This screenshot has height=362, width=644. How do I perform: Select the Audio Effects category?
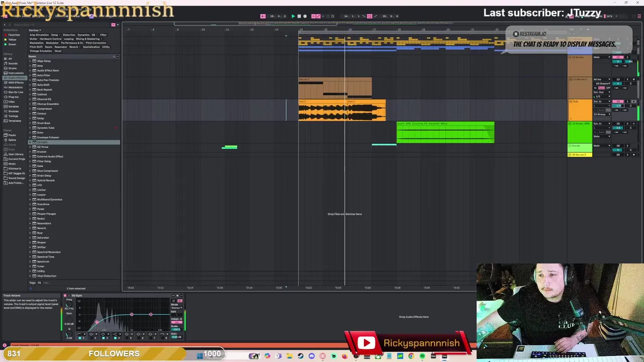coord(15,78)
